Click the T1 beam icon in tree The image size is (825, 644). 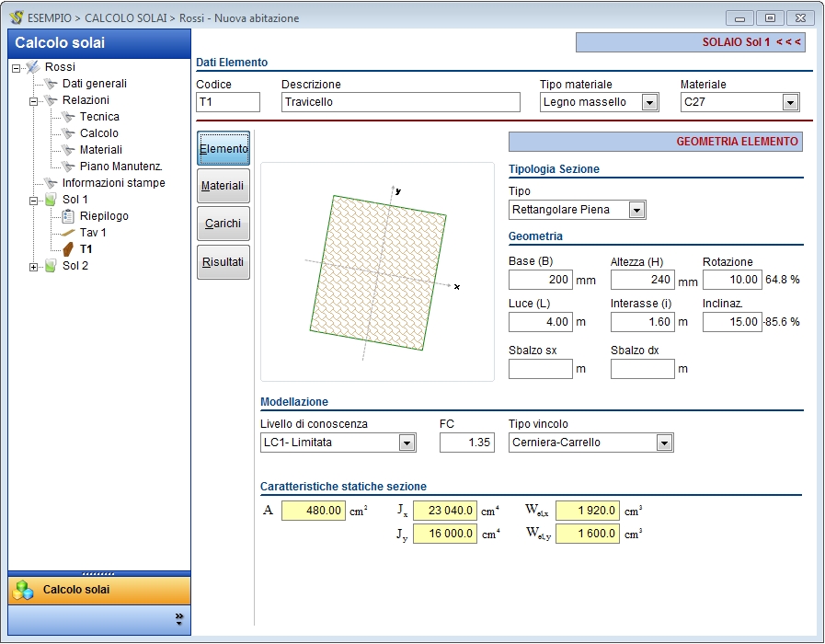click(68, 249)
